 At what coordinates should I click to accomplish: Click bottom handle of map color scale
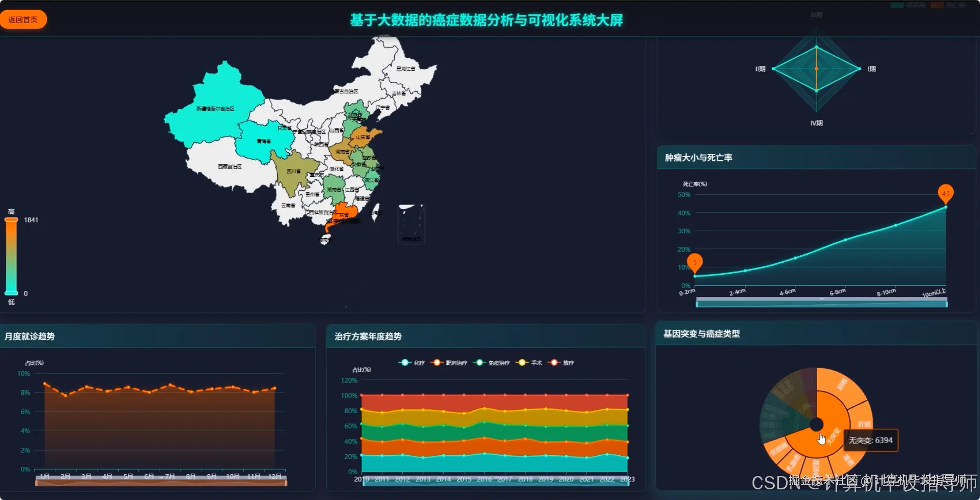(x=11, y=293)
